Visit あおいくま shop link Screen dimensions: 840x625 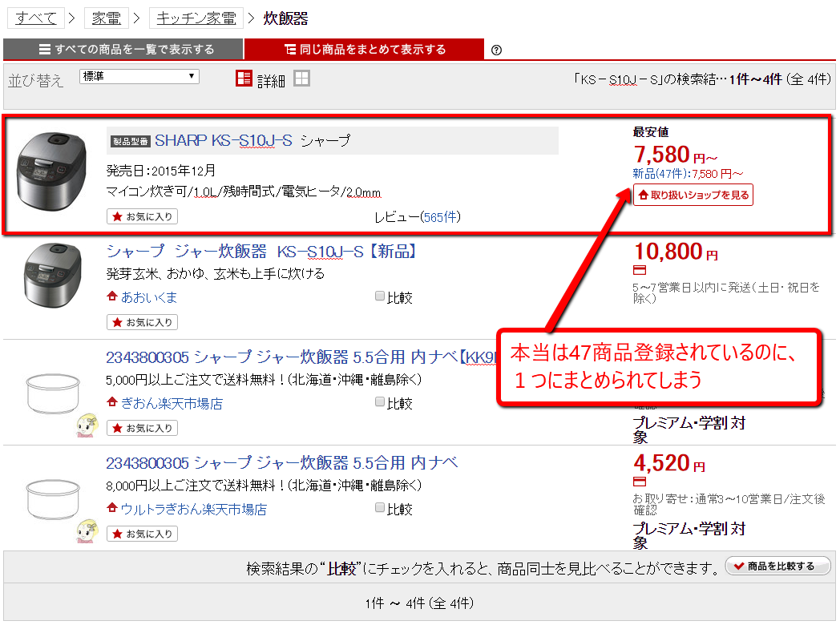[149, 297]
